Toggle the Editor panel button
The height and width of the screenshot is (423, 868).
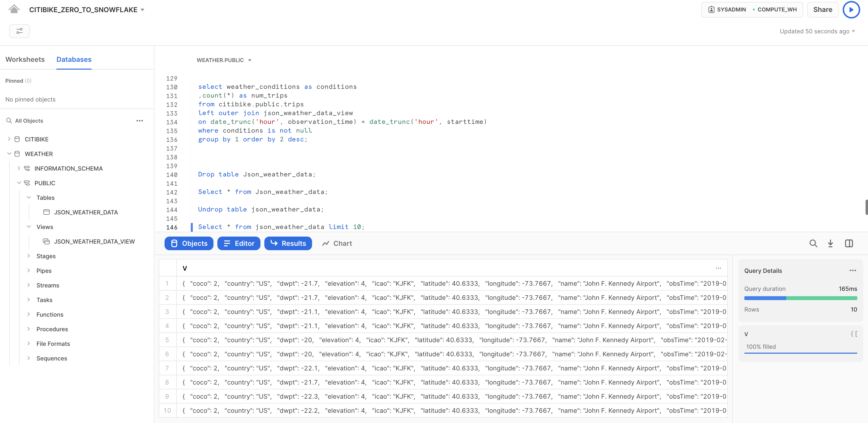click(239, 243)
